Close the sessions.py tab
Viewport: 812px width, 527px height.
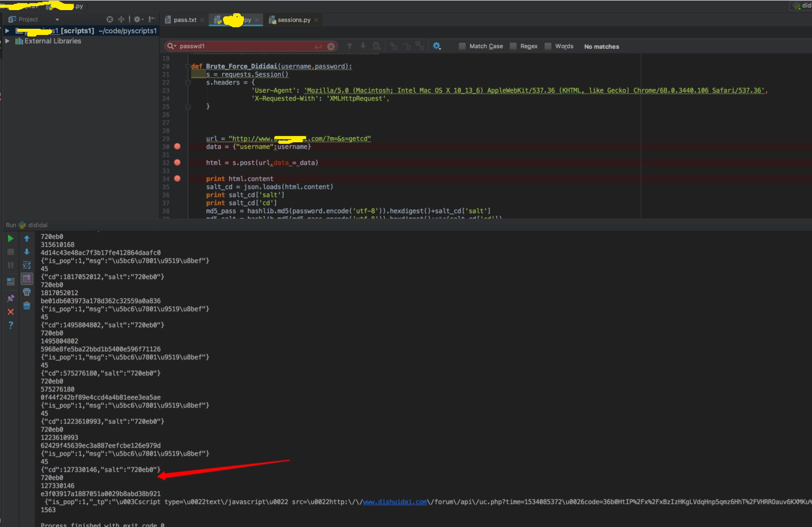click(316, 20)
